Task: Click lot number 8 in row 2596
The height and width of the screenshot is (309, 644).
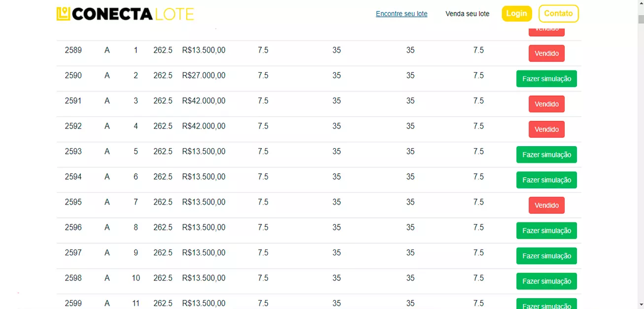Action: tap(136, 227)
